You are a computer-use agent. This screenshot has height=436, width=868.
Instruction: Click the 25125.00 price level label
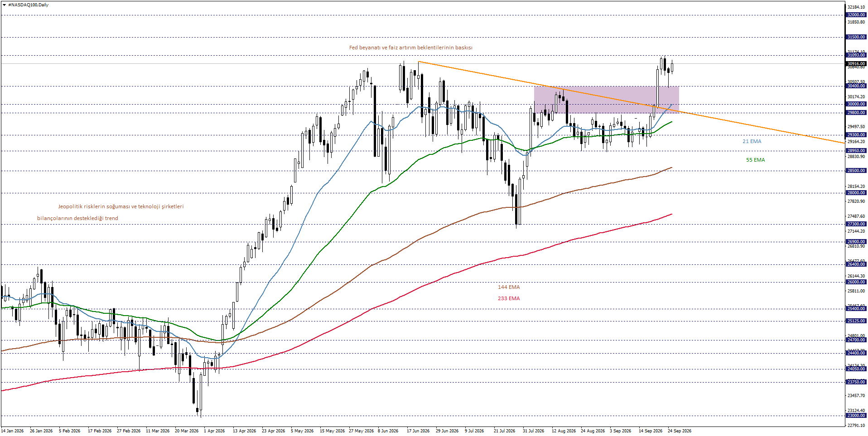856,321
